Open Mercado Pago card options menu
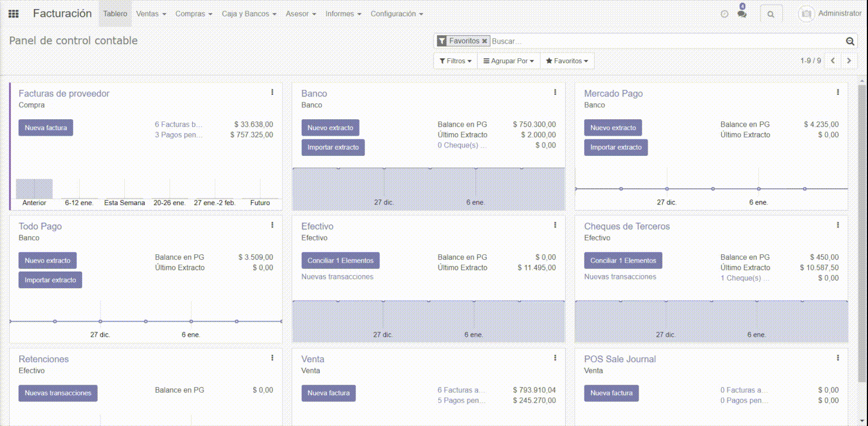Image resolution: width=868 pixels, height=426 pixels. [x=837, y=92]
